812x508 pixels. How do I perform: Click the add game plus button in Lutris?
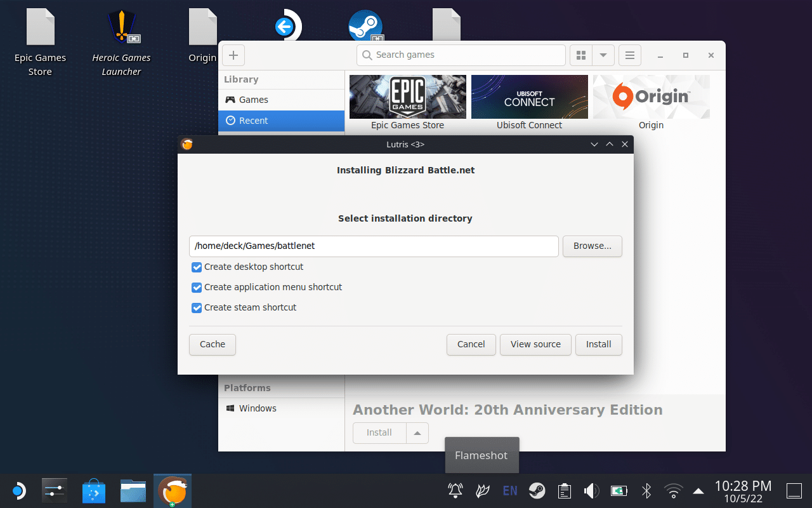(233, 55)
